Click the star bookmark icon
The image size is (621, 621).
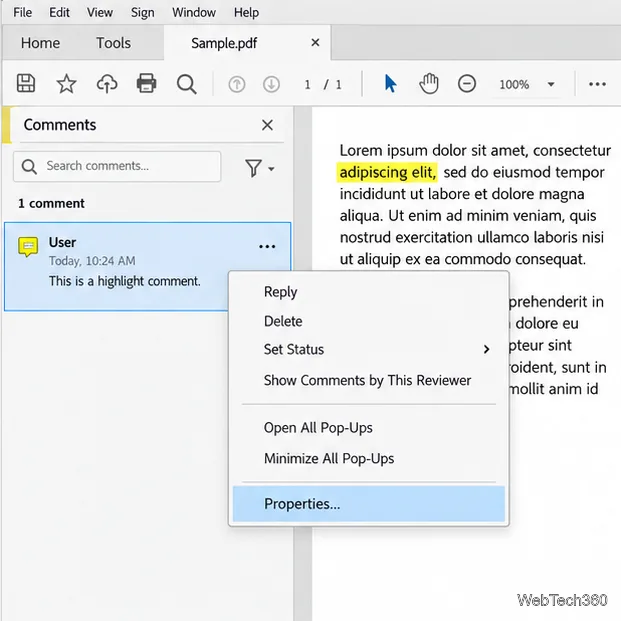point(66,84)
